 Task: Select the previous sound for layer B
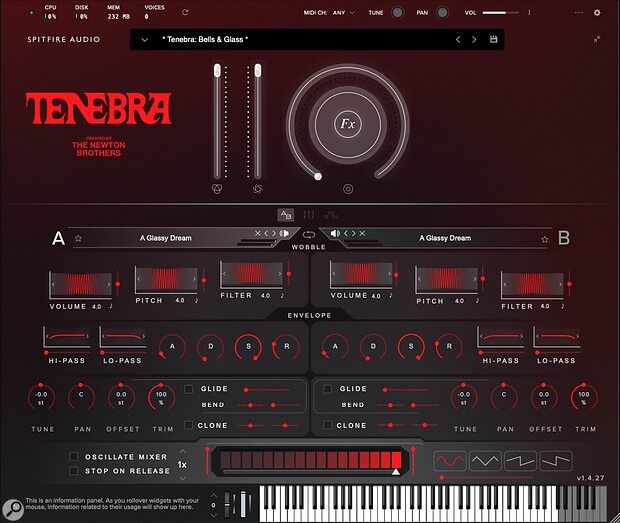coord(346,234)
